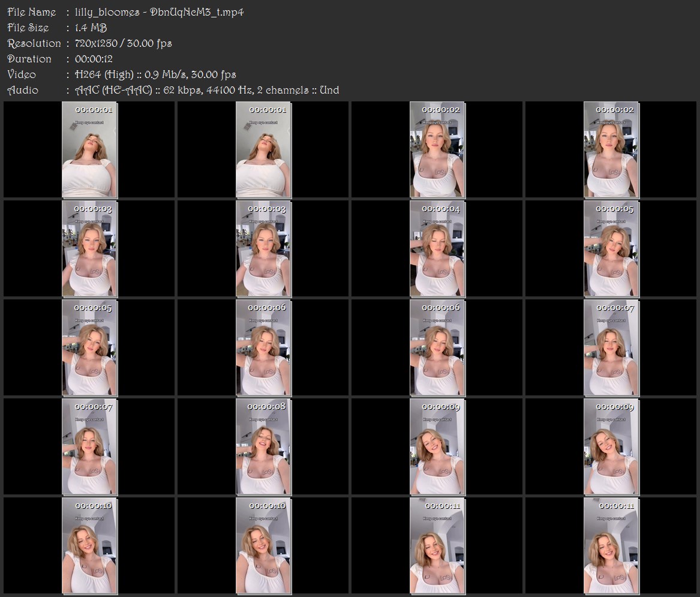Click the file name "lilly_bloomes - DbnUqNcM3_t.mp4"

159,12
